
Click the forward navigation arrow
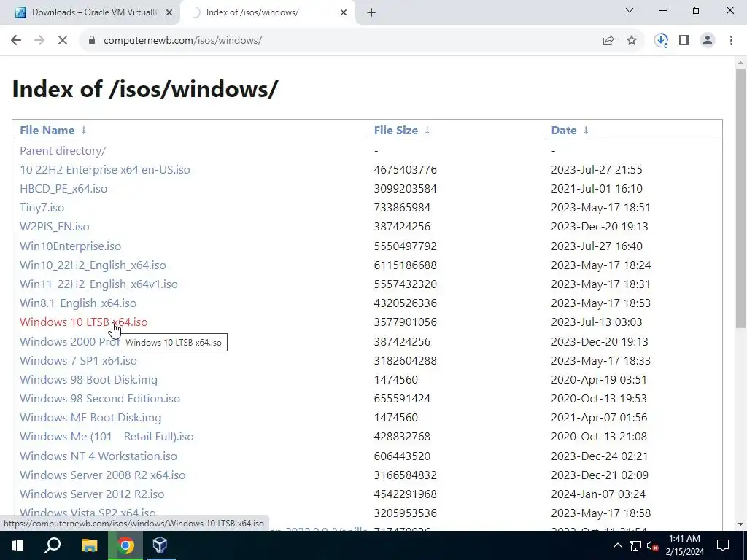click(39, 41)
